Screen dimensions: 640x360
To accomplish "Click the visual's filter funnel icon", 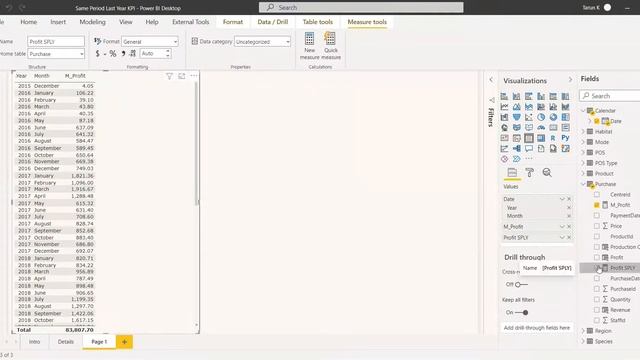I will (x=169, y=76).
